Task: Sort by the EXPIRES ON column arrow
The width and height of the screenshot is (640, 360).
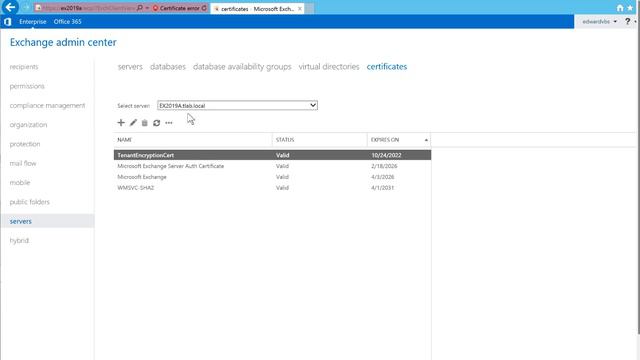Action: point(426,140)
